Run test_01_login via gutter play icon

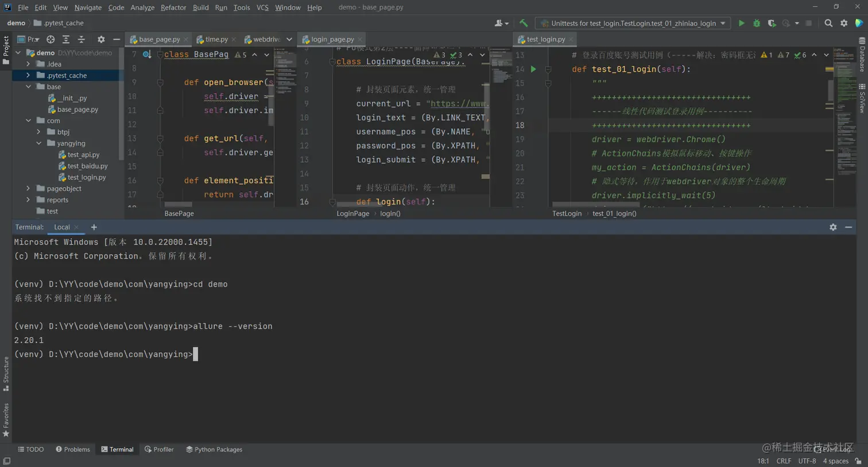(x=533, y=69)
